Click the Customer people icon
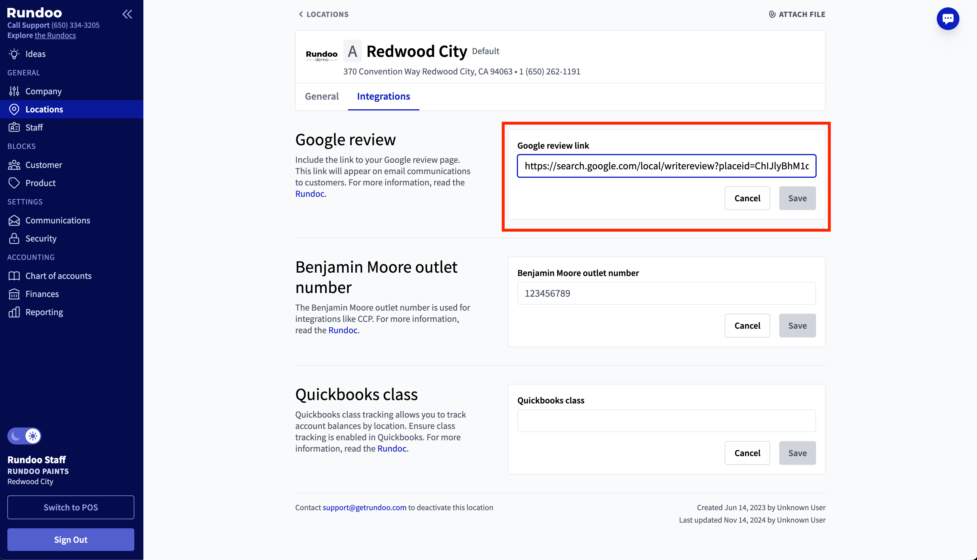The image size is (977, 560). point(14,164)
